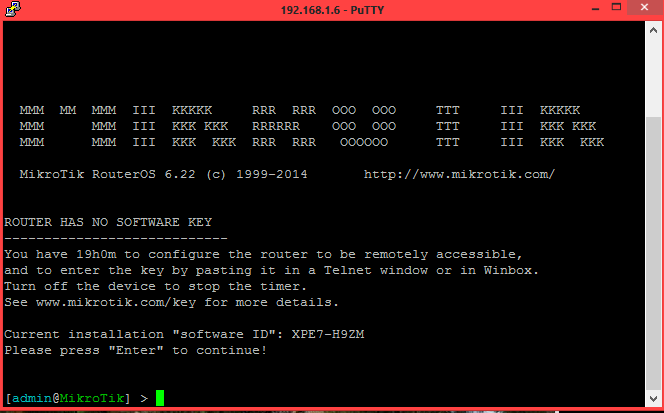
Task: Click the http://www.mikrotik.com/ URL text
Action: click(x=459, y=174)
